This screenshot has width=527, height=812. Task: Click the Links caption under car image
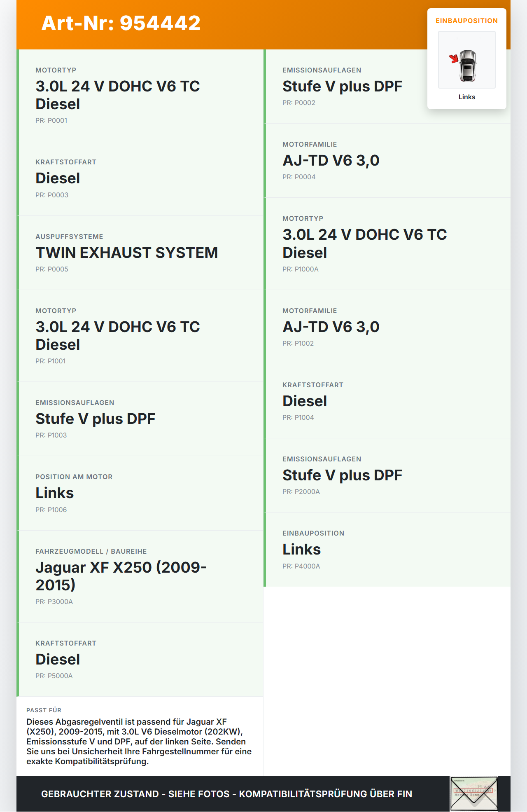466,97
